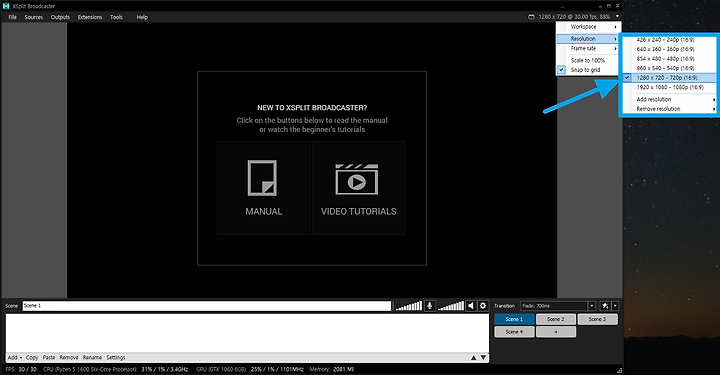This screenshot has width=720, height=375.
Task: Click the Video Tutorials clapperboard icon
Action: point(357,179)
